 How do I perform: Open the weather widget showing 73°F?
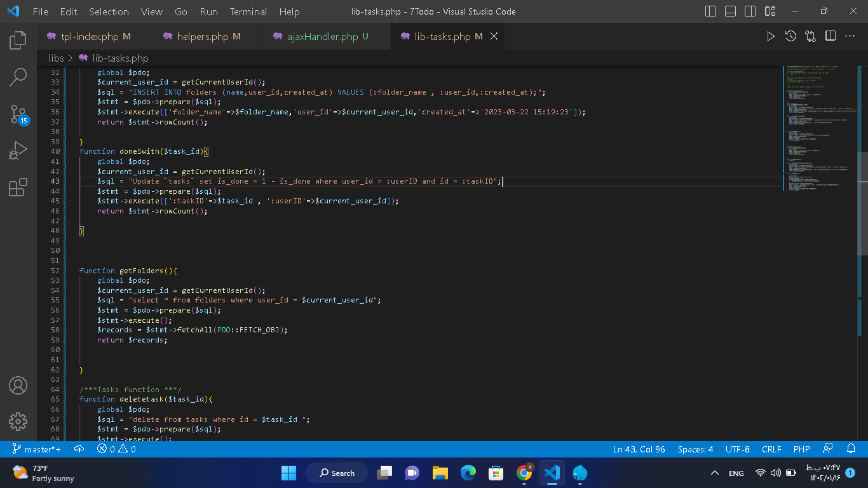tap(44, 473)
